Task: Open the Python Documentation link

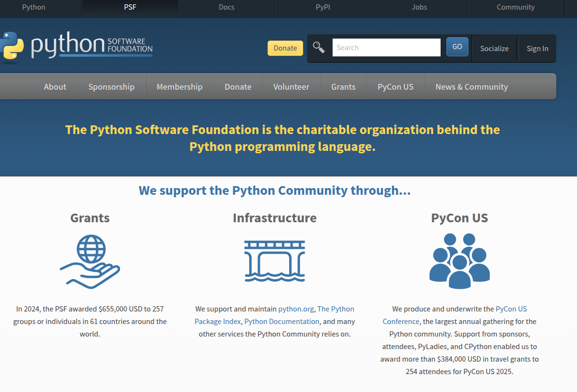Action: pyautogui.click(x=282, y=322)
